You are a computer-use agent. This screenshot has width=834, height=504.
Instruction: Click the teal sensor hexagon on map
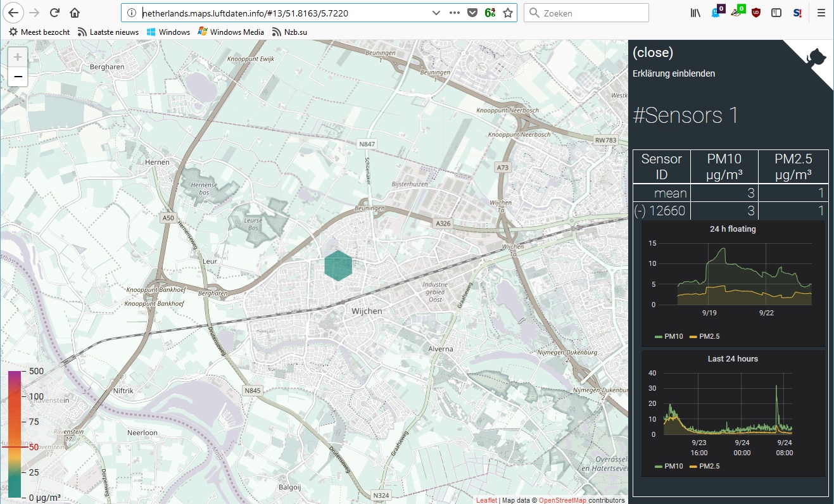338,265
